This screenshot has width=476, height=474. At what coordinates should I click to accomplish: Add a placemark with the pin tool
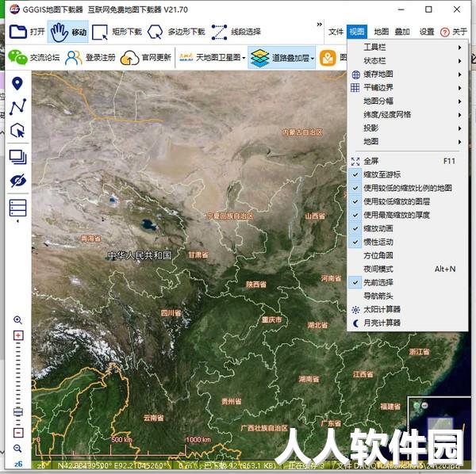[x=17, y=84]
